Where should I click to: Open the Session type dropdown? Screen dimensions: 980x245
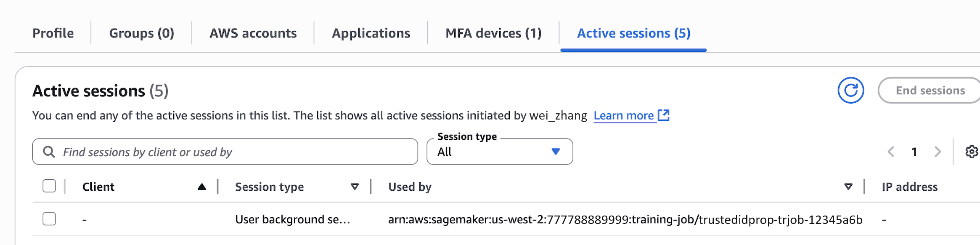(500, 152)
